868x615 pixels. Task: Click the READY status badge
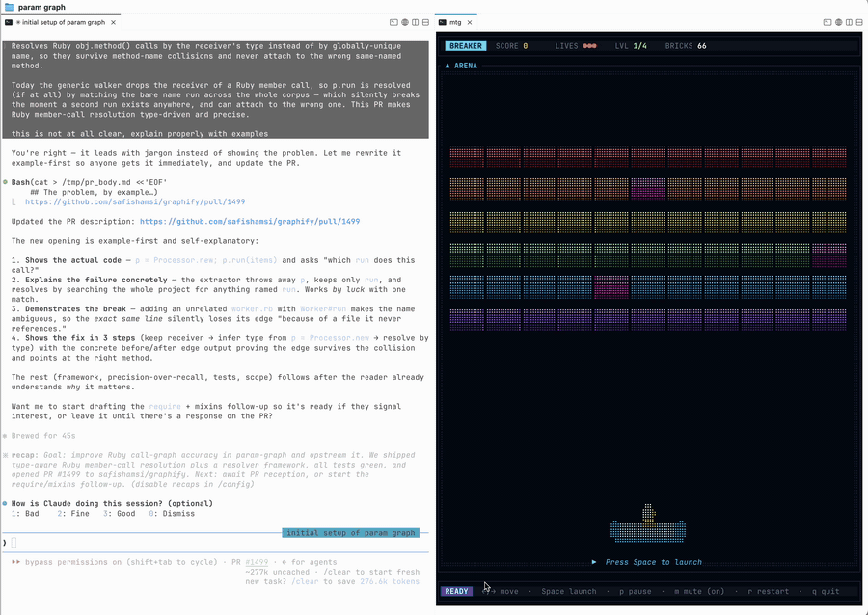(457, 591)
